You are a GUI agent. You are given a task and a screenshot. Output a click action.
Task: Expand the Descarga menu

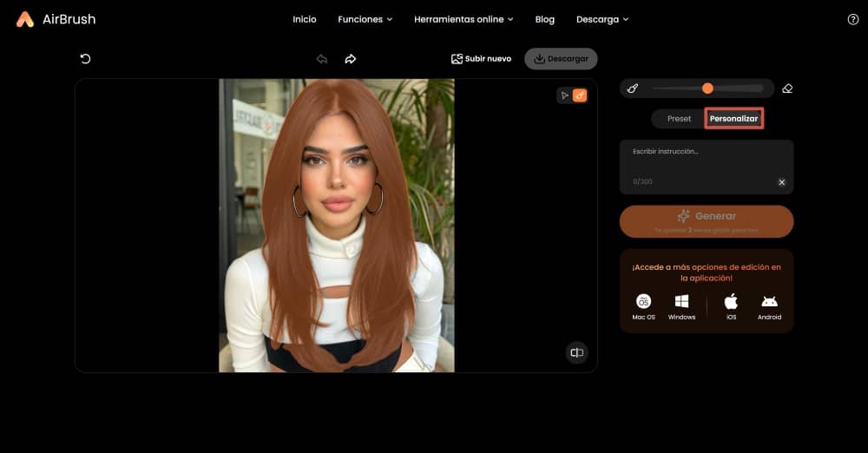click(x=602, y=19)
